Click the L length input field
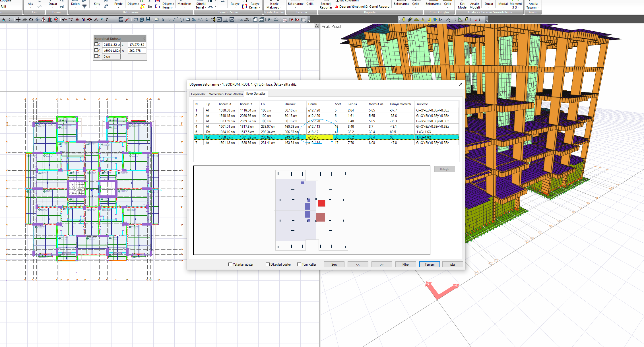Viewport: 644px width, 347px height. coord(137,45)
